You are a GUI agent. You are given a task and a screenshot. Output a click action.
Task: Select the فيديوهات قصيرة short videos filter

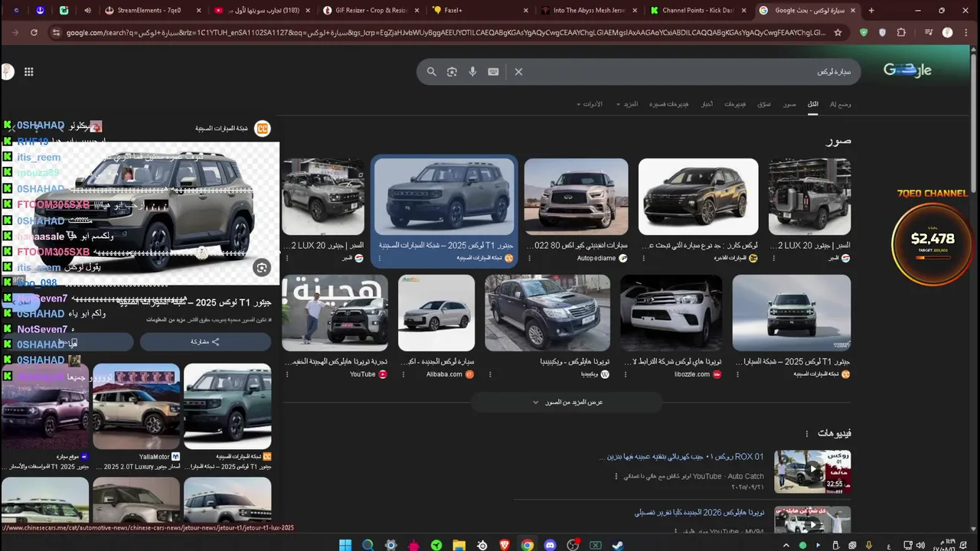tap(669, 104)
